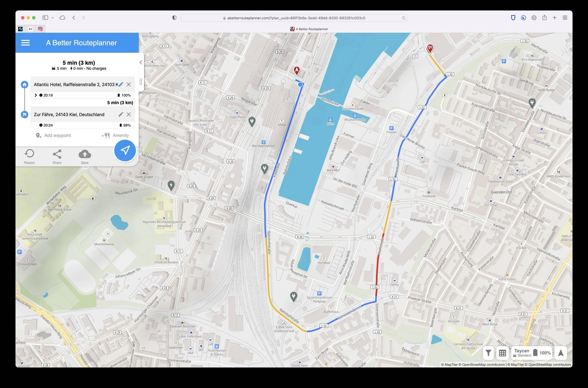Go forward to the next page

(84, 18)
